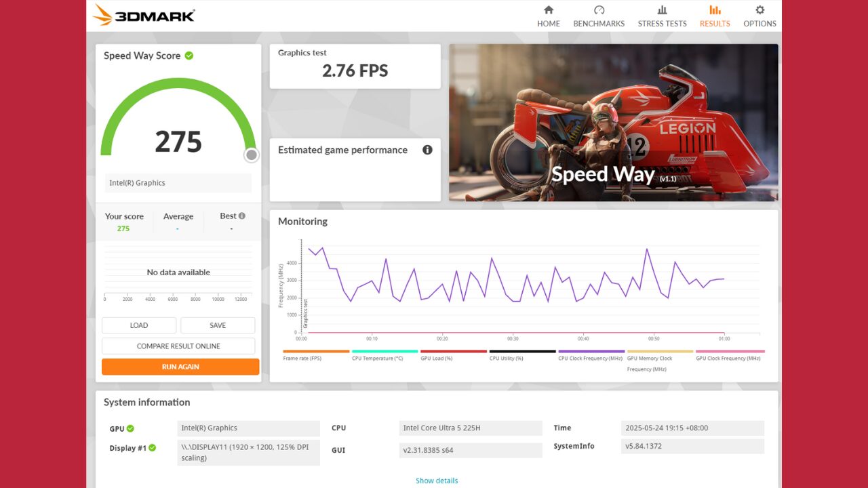The width and height of the screenshot is (868, 488).
Task: Click green checkmark beside Speed Way Score
Action: point(189,56)
